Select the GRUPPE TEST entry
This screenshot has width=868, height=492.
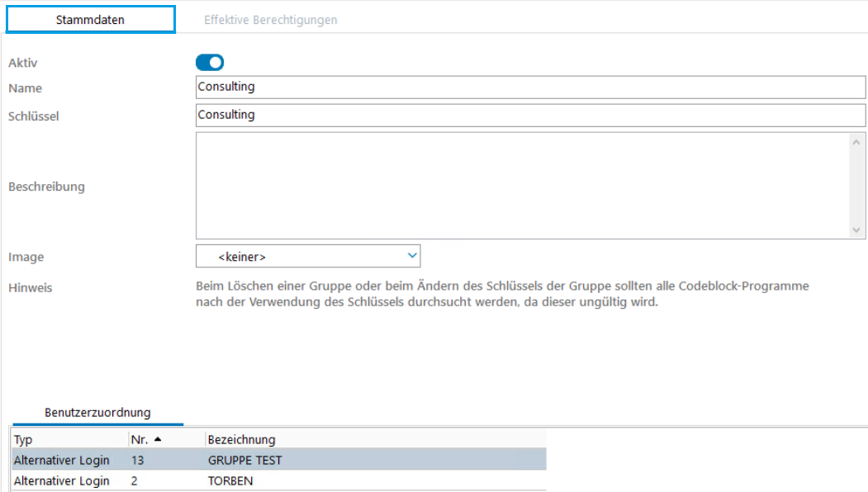tap(245, 460)
